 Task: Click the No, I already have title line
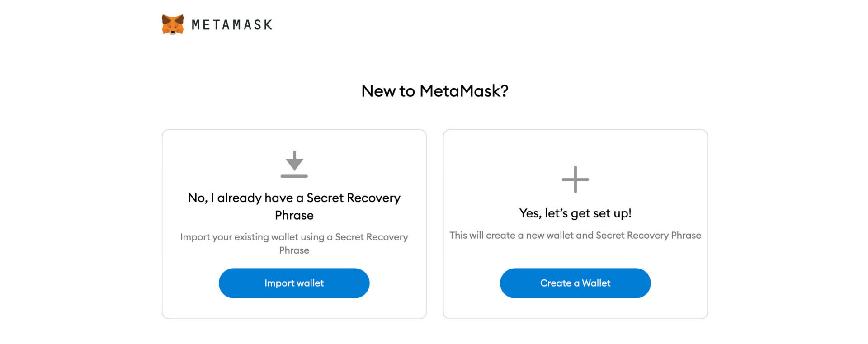pyautogui.click(x=294, y=198)
